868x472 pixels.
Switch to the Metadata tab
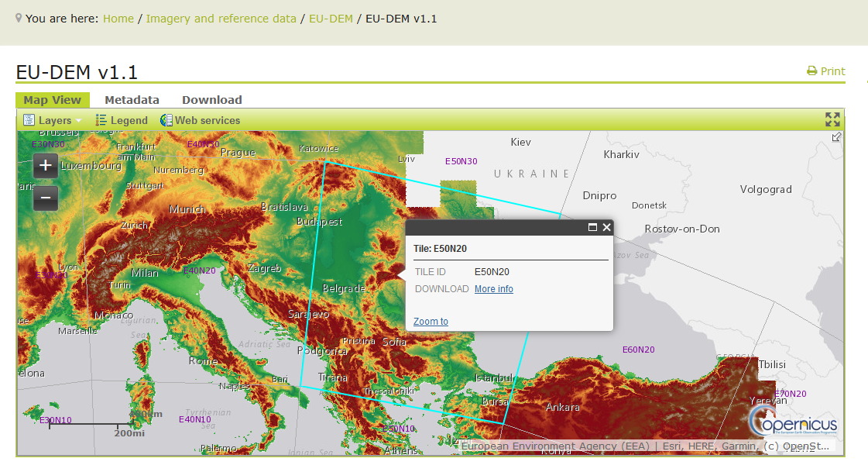132,100
